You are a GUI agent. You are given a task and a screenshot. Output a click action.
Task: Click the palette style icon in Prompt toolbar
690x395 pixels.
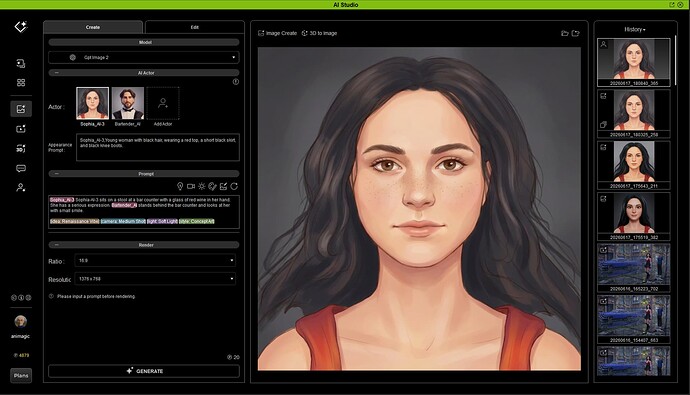point(213,187)
